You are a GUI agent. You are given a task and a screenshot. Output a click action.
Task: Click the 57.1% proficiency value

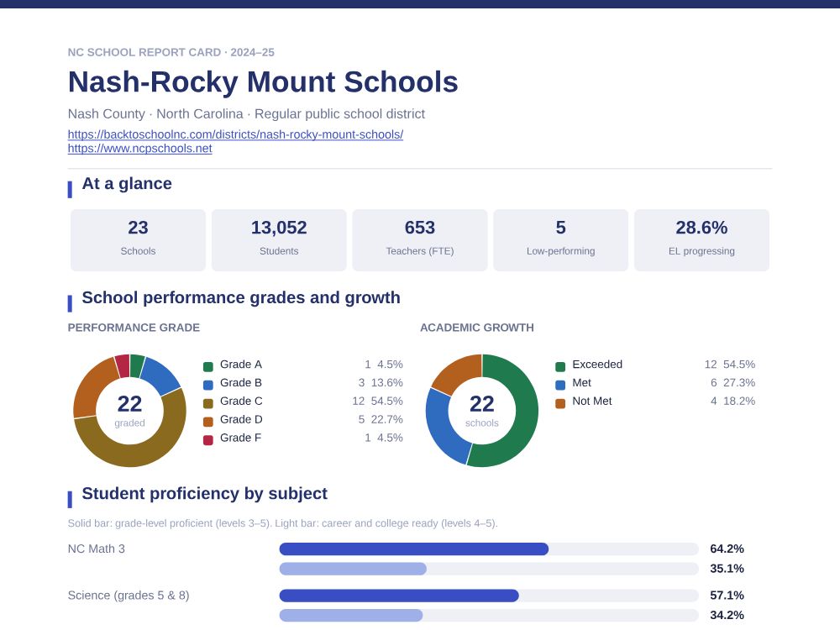point(727,596)
